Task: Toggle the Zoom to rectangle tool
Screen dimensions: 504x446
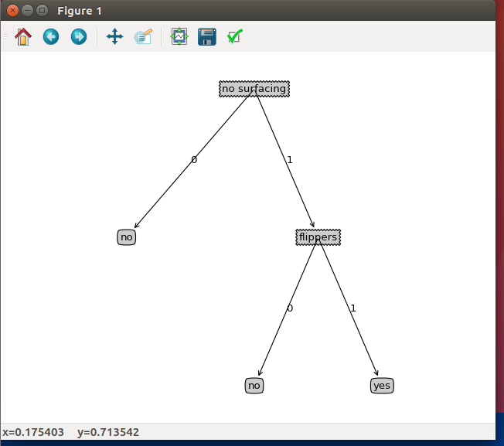Action: [143, 36]
